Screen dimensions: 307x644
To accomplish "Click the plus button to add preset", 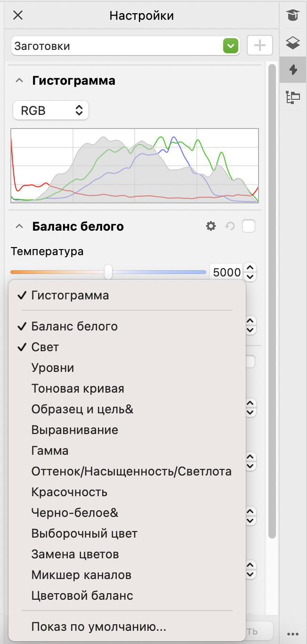I will click(x=259, y=46).
